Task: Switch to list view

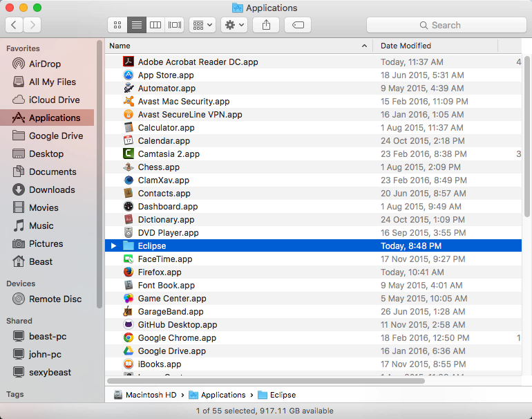Action: [137, 25]
